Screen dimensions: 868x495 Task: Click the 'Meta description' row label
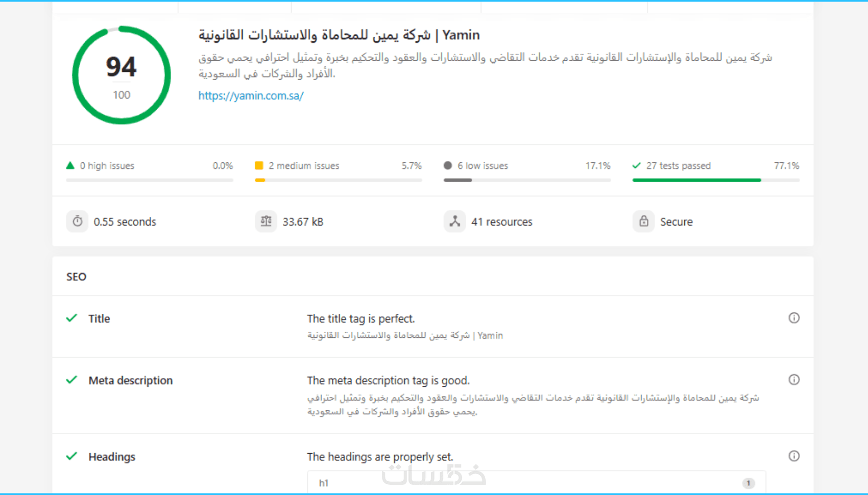(x=131, y=381)
